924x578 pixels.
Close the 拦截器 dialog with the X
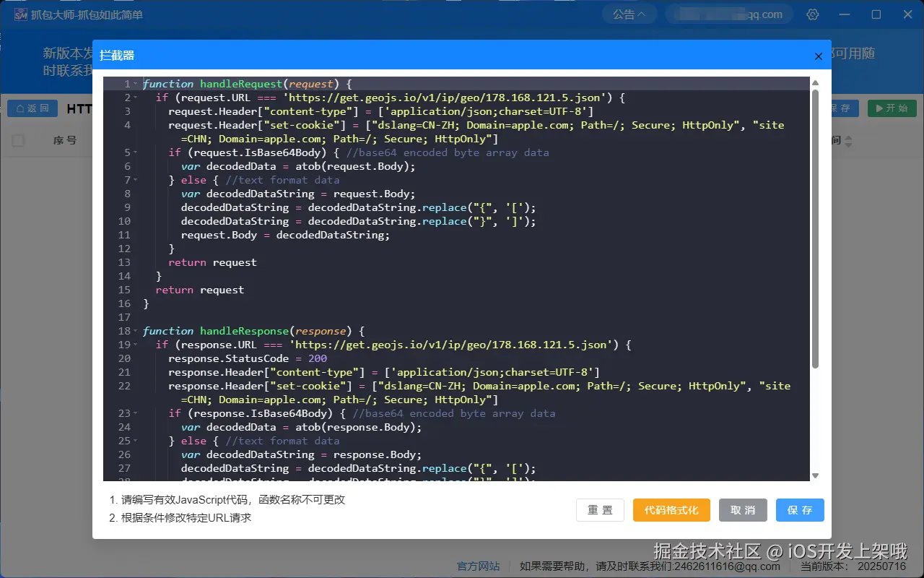pos(818,56)
